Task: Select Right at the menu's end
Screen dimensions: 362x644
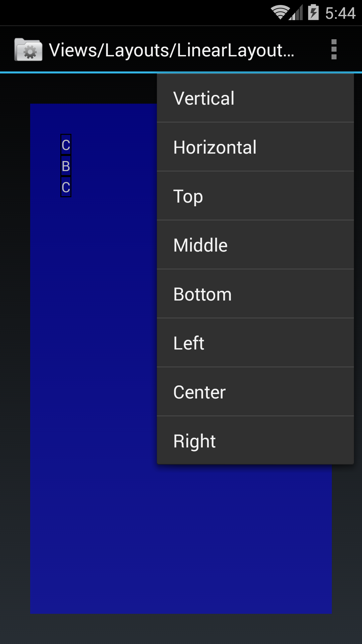Action: click(x=255, y=441)
